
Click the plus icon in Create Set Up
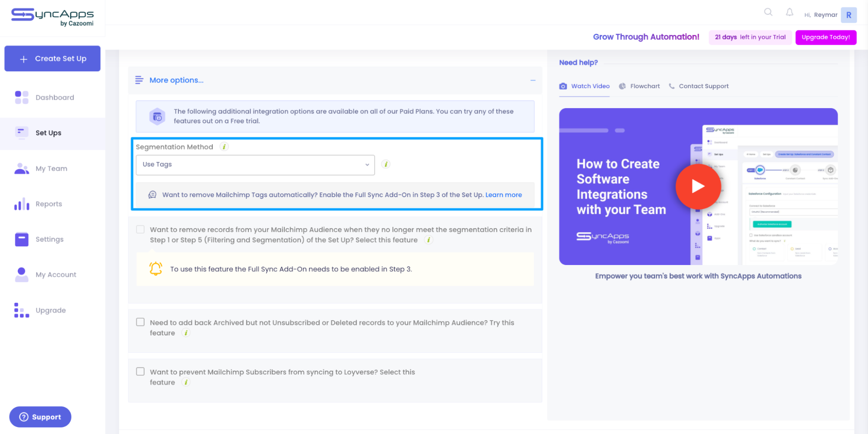click(24, 59)
